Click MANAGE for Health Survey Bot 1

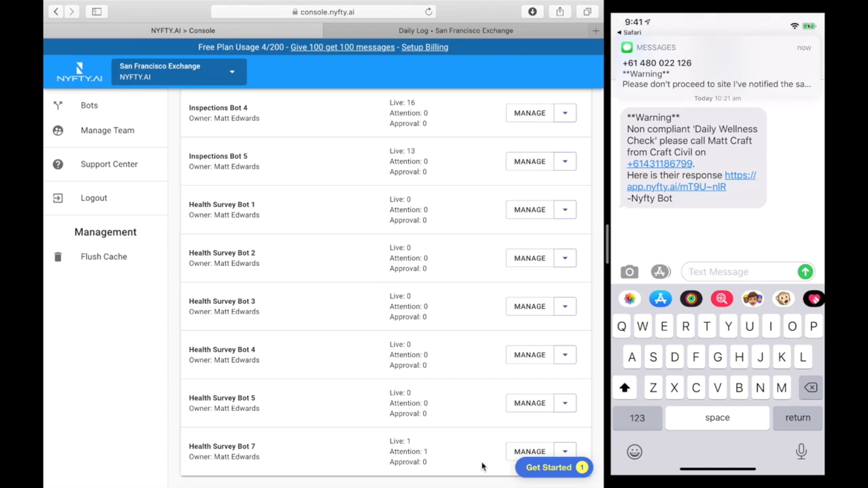coord(530,210)
